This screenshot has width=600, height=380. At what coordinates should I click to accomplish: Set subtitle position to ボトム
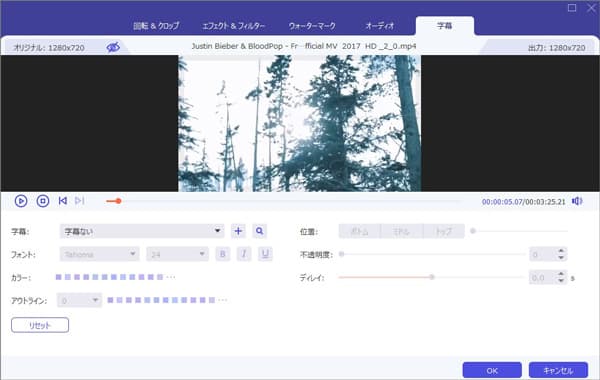pos(360,231)
